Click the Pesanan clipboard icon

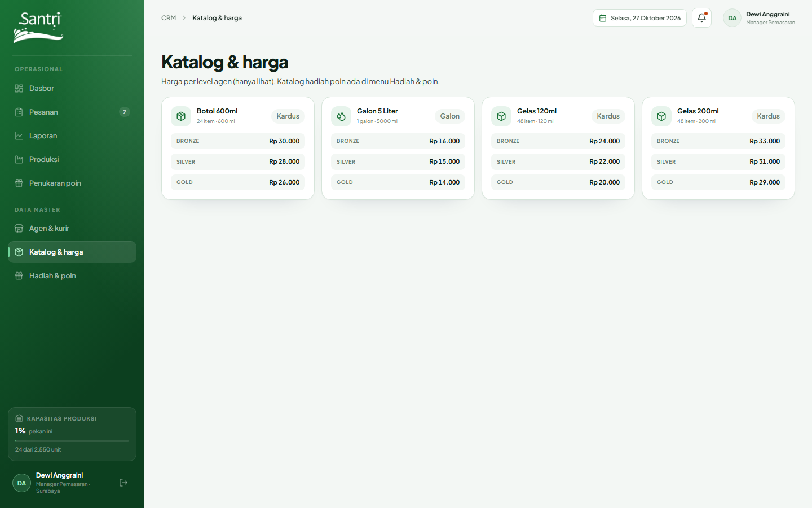[19, 112]
